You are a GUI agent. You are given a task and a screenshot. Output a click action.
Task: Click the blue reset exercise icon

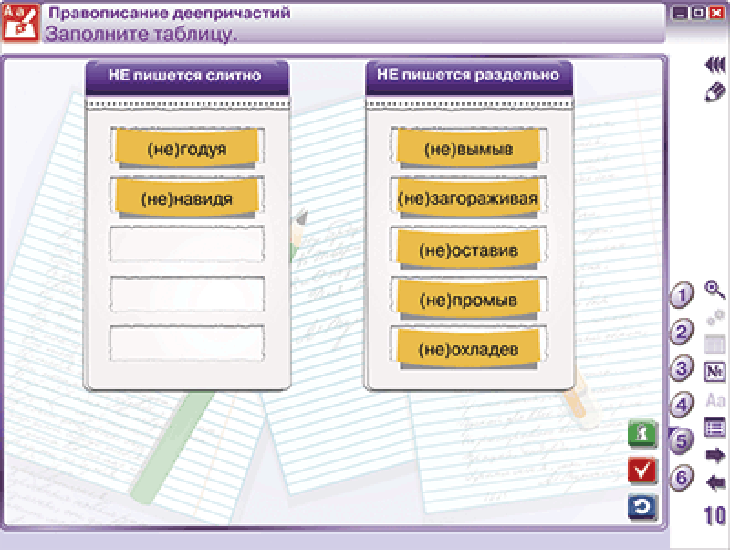click(640, 507)
